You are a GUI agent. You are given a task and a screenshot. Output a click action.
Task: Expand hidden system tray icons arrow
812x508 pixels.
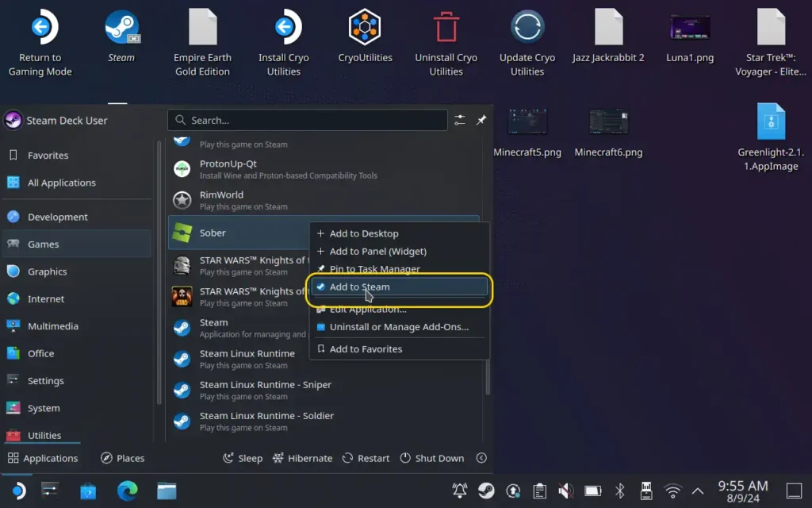(698, 491)
